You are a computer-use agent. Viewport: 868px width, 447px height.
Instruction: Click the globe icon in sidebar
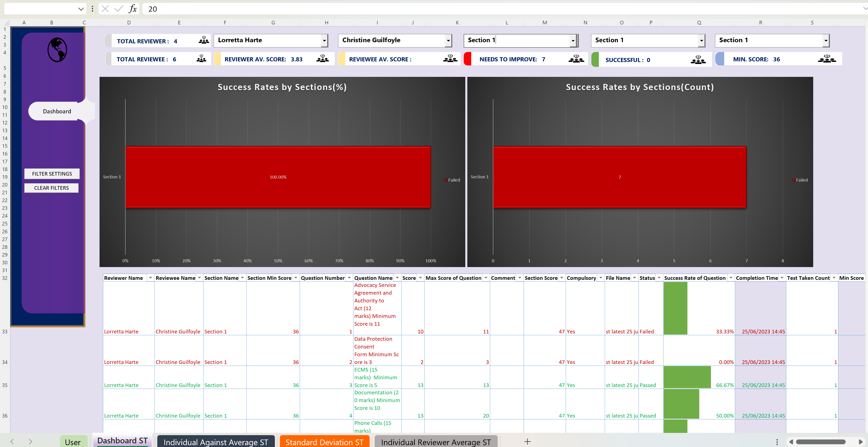click(57, 50)
